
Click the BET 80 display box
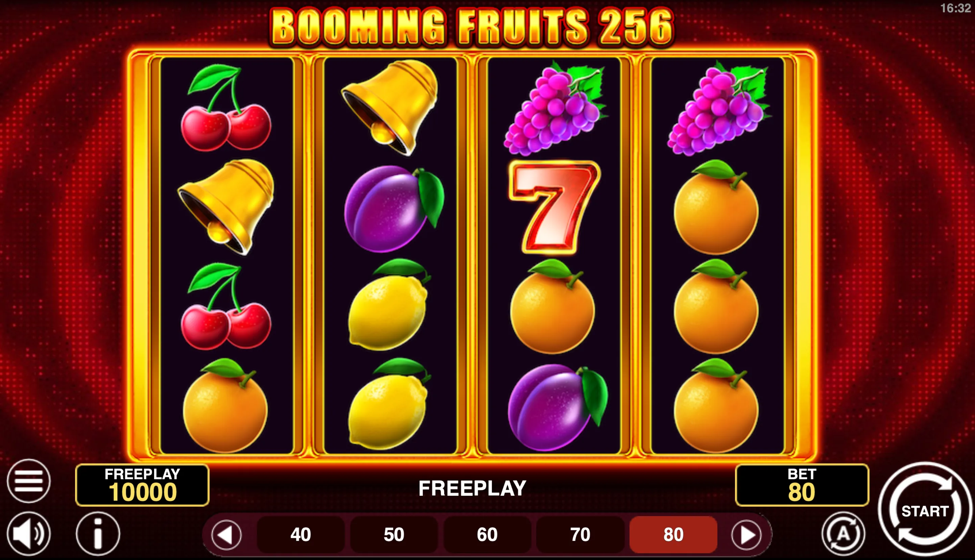pos(802,485)
